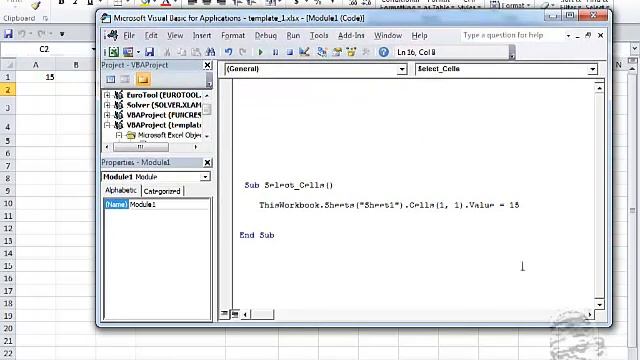Collapse the Microsoft Excel Objects folder

119,135
